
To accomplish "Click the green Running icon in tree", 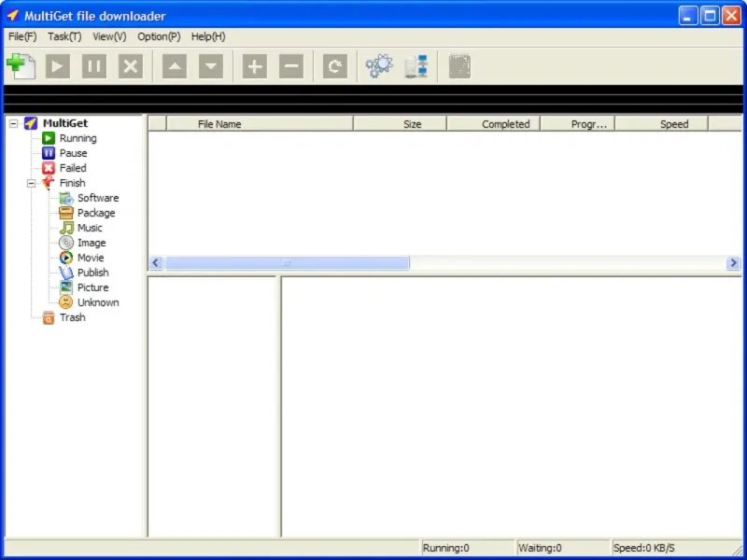I will click(x=49, y=138).
